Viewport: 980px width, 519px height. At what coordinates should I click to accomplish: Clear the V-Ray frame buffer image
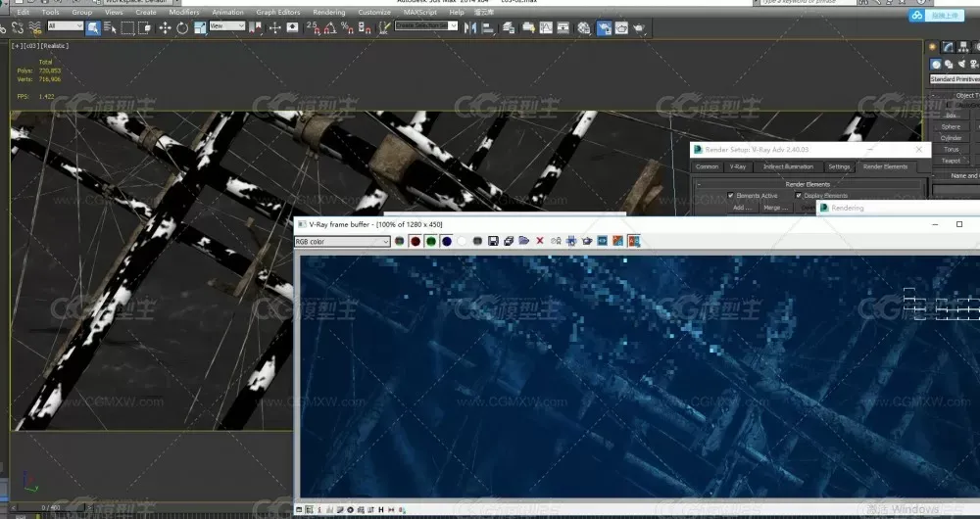[540, 241]
